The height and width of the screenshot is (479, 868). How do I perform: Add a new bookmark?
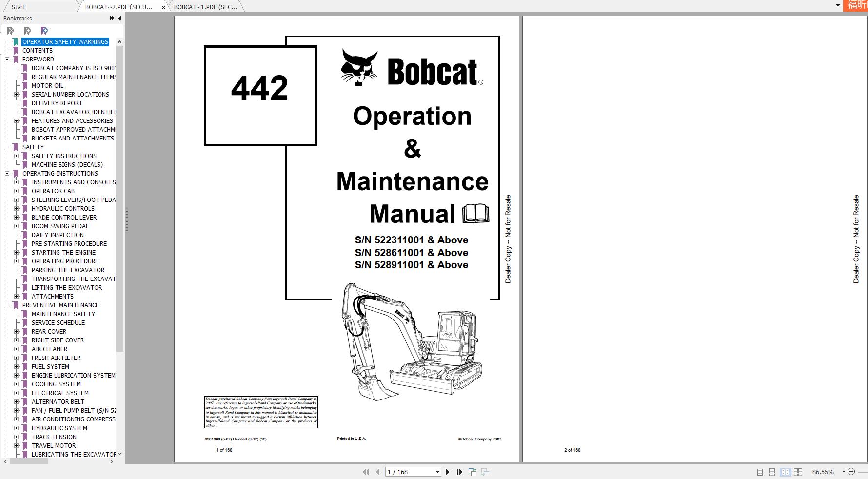click(x=27, y=30)
